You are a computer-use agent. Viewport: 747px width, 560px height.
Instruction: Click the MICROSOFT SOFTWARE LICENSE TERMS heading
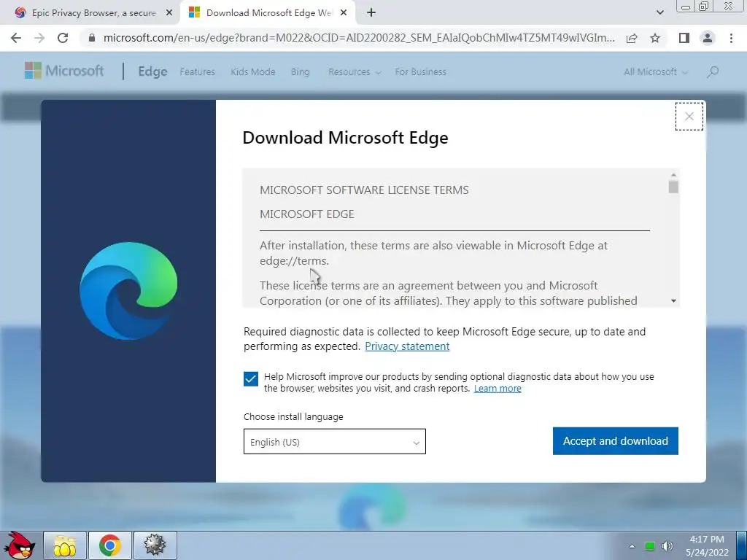click(364, 190)
